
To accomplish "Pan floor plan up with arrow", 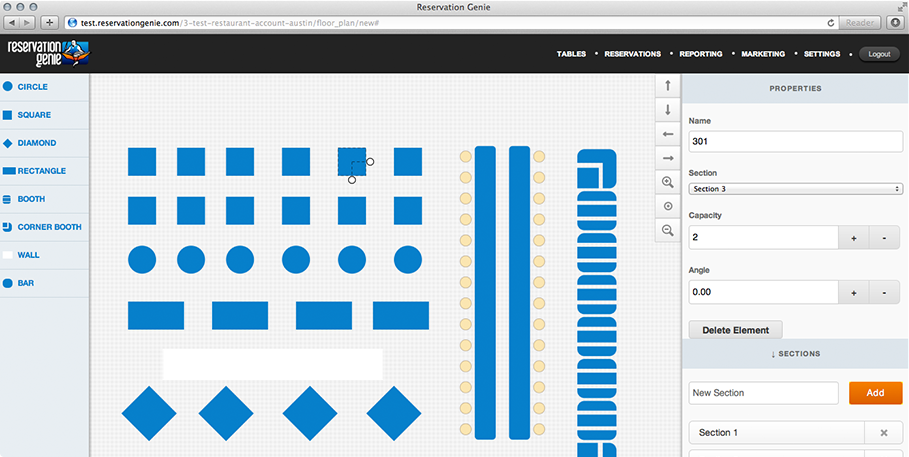I will (668, 86).
